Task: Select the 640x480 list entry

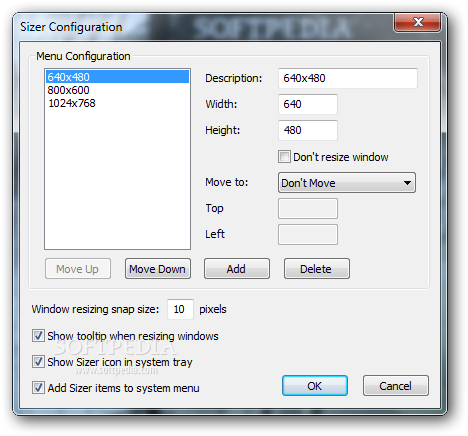Action: click(x=117, y=77)
